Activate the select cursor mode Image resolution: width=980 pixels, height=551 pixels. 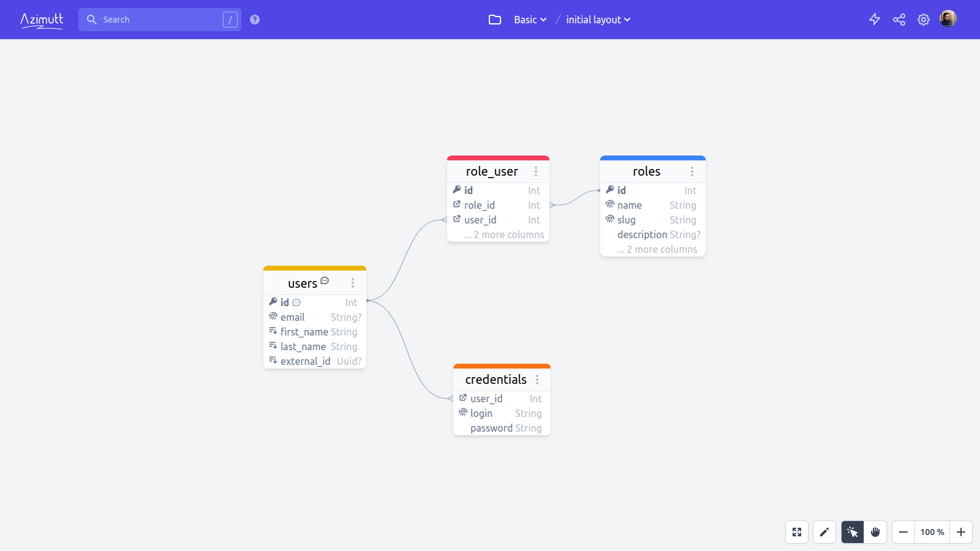point(852,532)
